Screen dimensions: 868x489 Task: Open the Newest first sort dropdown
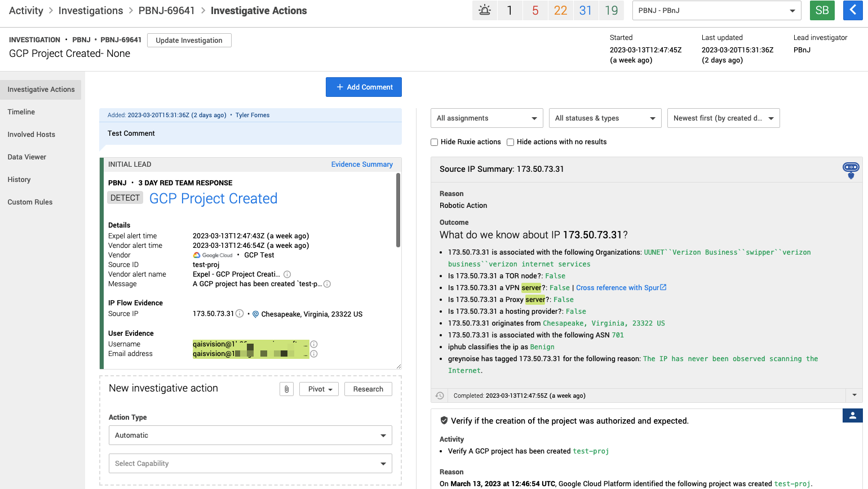tap(724, 118)
